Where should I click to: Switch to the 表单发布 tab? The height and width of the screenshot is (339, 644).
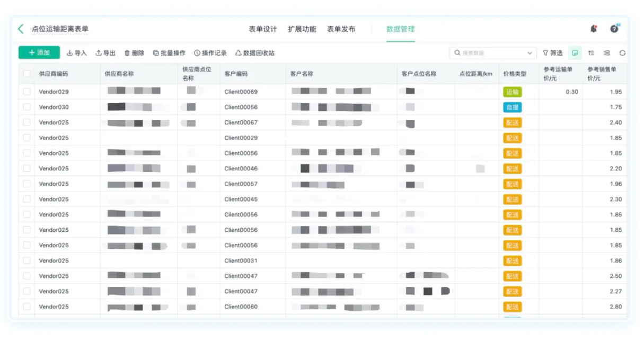coord(341,29)
